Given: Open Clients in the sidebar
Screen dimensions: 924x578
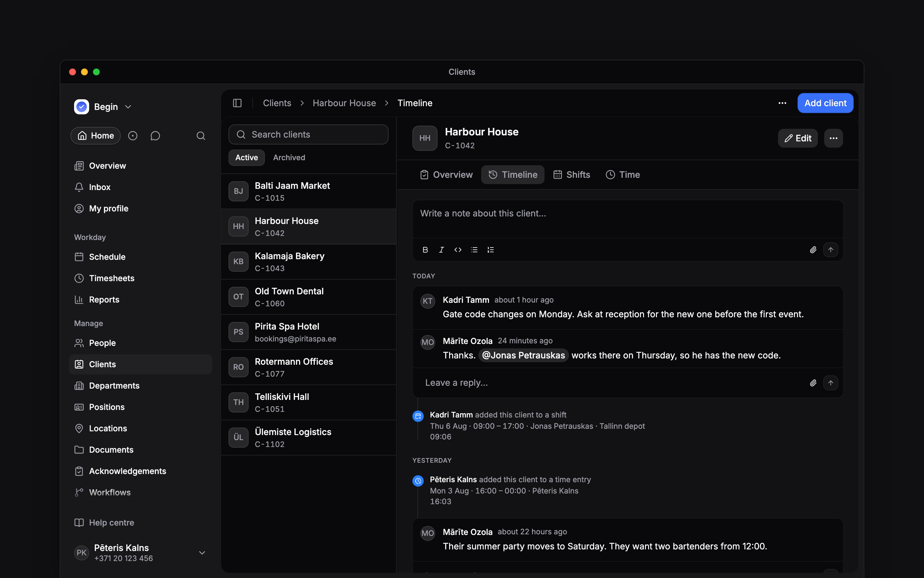Looking at the screenshot, I should click(141, 364).
